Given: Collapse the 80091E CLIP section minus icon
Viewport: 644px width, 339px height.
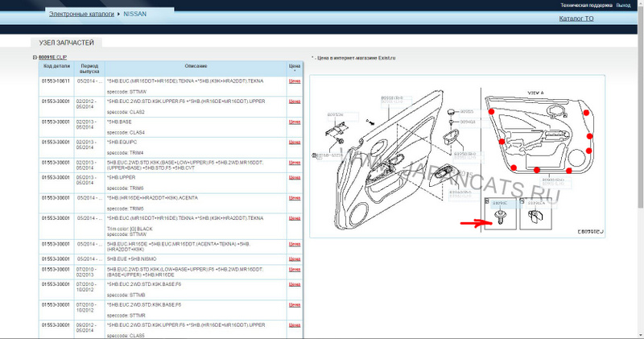Looking at the screenshot, I should pos(35,57).
